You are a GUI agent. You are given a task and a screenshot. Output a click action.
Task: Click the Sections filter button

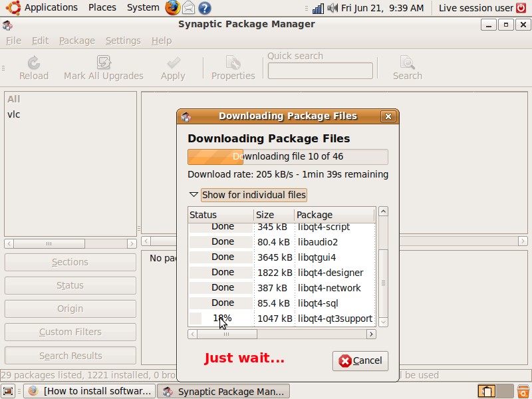pyautogui.click(x=70, y=262)
